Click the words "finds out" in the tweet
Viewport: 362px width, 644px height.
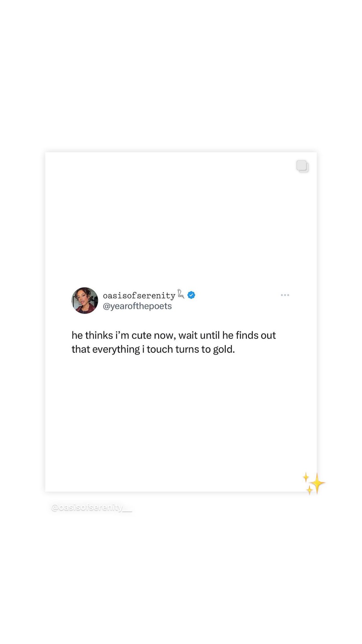(256, 335)
